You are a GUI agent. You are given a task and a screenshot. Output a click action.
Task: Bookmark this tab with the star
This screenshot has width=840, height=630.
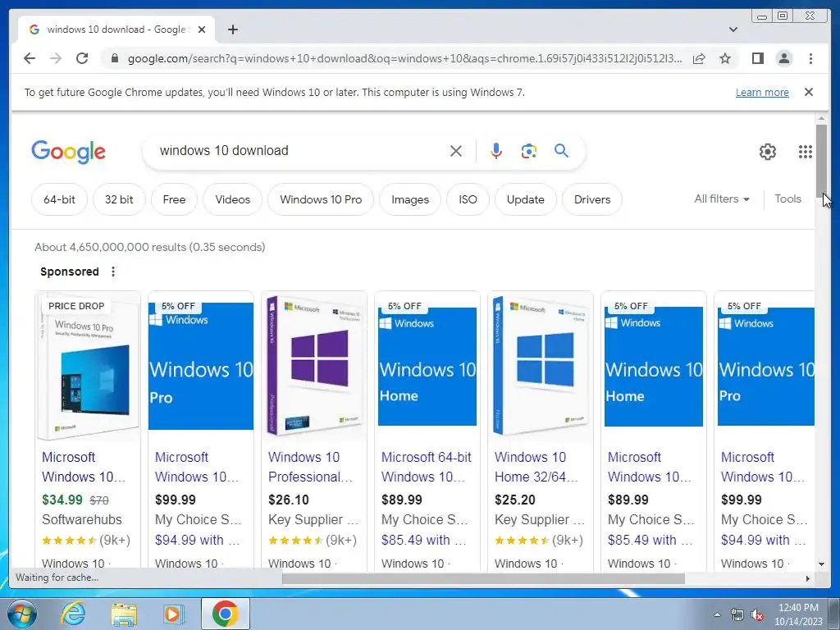[x=725, y=58]
